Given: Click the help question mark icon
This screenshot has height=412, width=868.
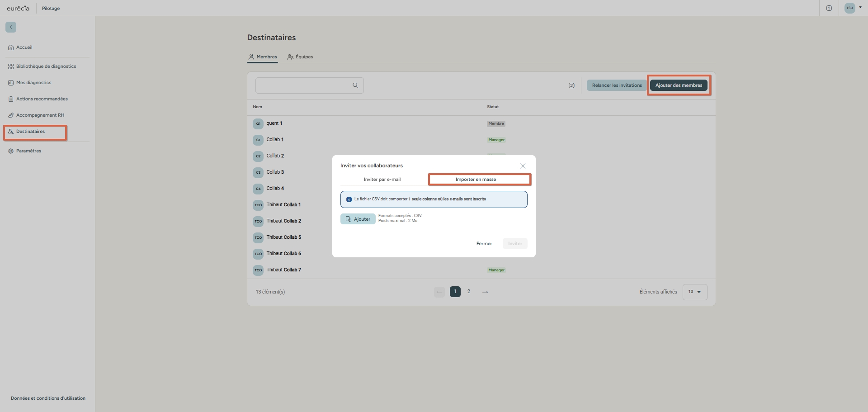Looking at the screenshot, I should tap(829, 8).
